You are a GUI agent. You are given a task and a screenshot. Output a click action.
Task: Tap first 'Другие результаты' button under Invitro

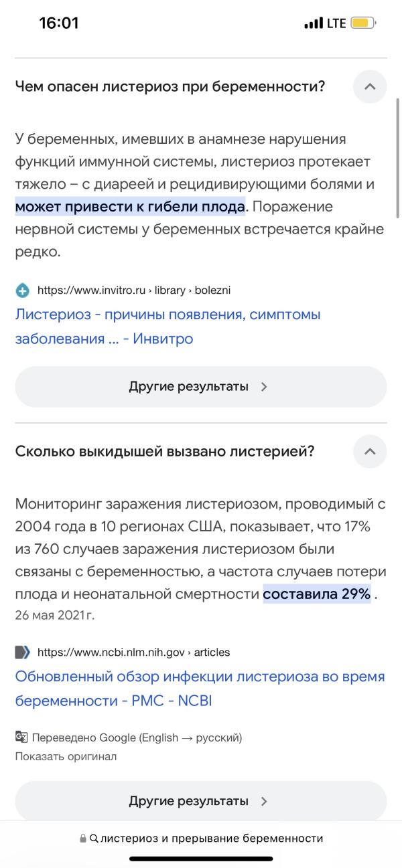pos(201,387)
